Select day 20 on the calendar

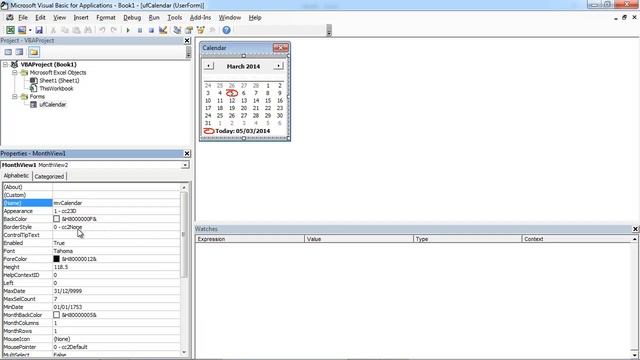[x=244, y=108]
